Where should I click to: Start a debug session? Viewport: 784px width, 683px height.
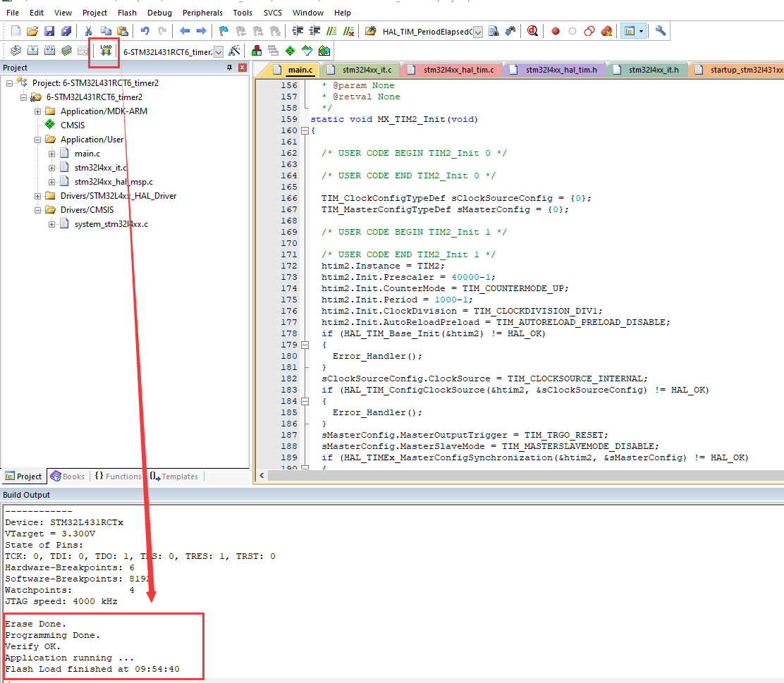(x=532, y=31)
